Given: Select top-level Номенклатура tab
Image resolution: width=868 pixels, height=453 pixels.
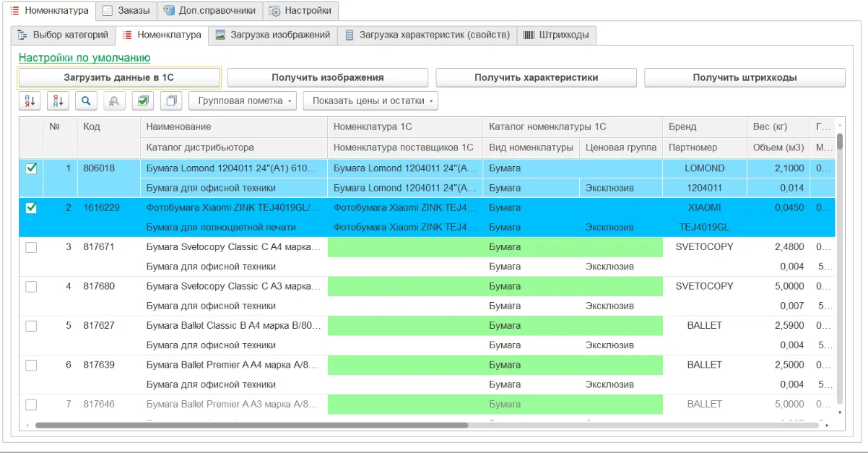Looking at the screenshot, I should click(48, 11).
